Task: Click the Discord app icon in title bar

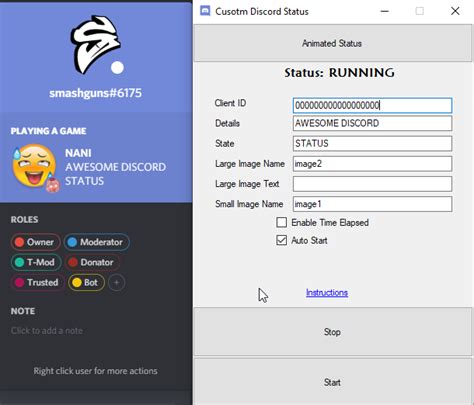Action: coord(205,11)
